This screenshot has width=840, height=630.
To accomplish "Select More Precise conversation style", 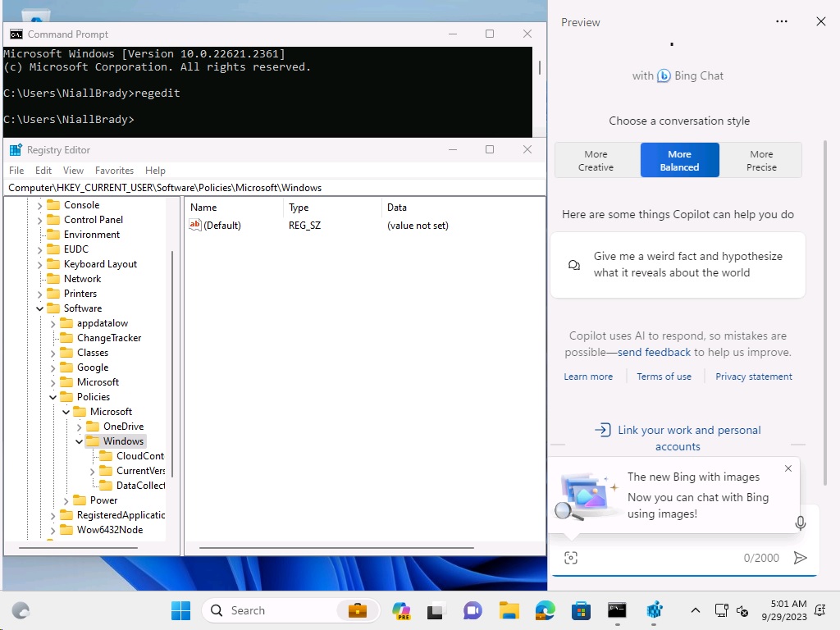I will click(761, 160).
